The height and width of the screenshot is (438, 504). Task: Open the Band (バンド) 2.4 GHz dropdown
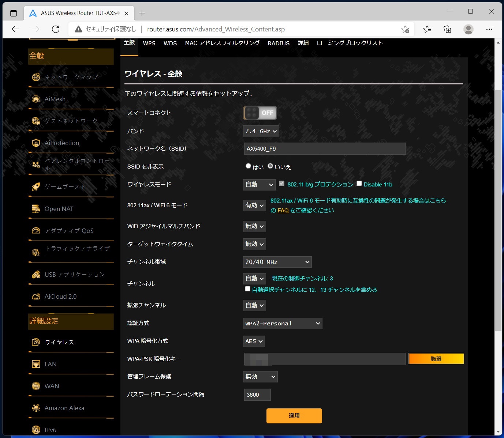(x=261, y=131)
